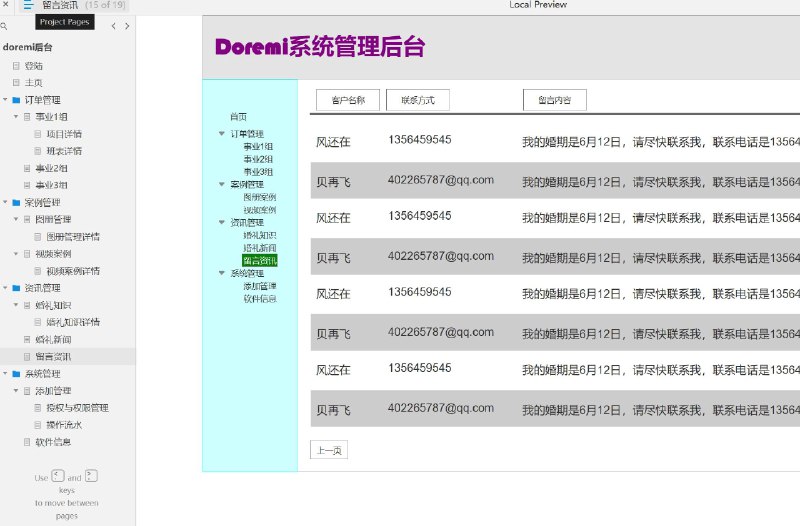
Task: Click the 案例管理 folder icon in pages tree
Action: (16, 203)
